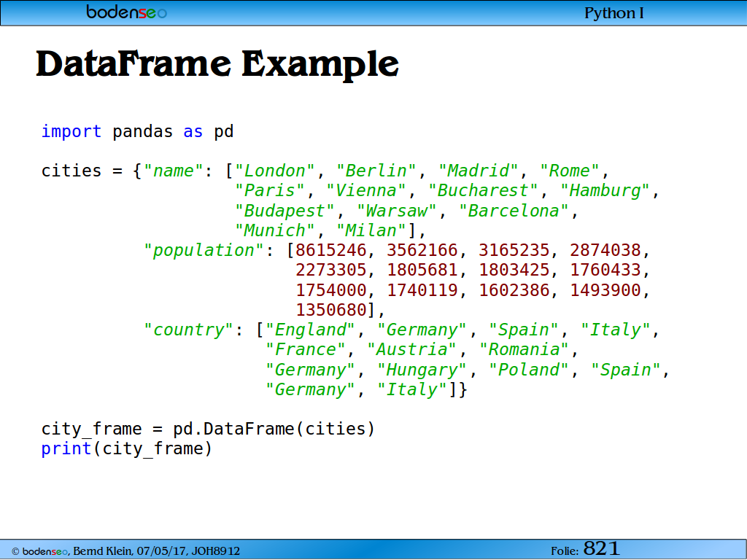Screen dimensions: 747x560
Task: Click the "Milan" string
Action: coord(371,231)
